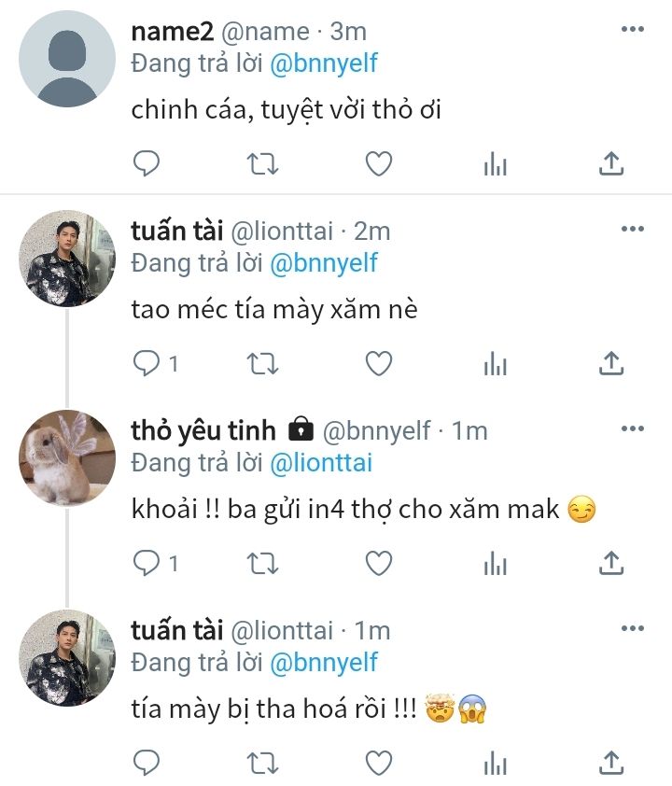Retweet thỏ yêu tinh's reply
This screenshot has height=786, width=672.
point(262,563)
